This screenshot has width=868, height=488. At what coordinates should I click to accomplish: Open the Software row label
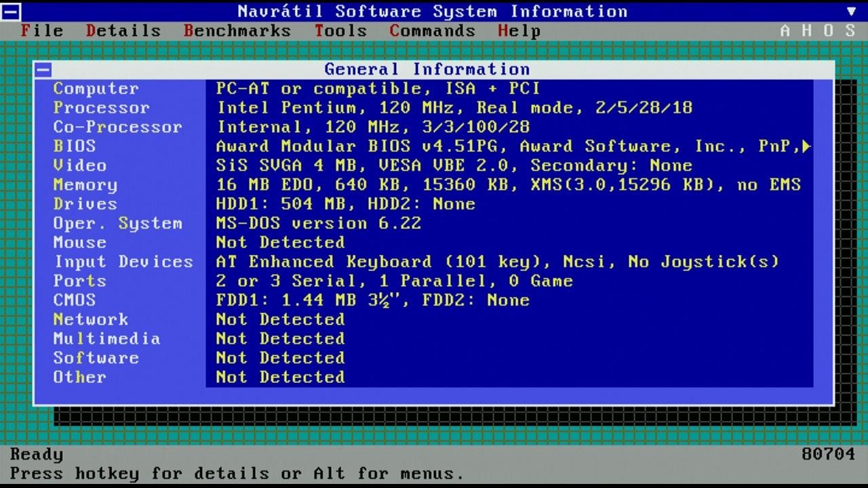(96, 358)
